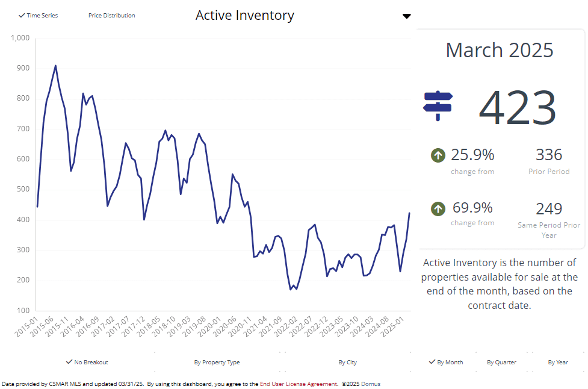The image size is (588, 389).
Task: Open the End User License Agreement link
Action: click(298, 384)
